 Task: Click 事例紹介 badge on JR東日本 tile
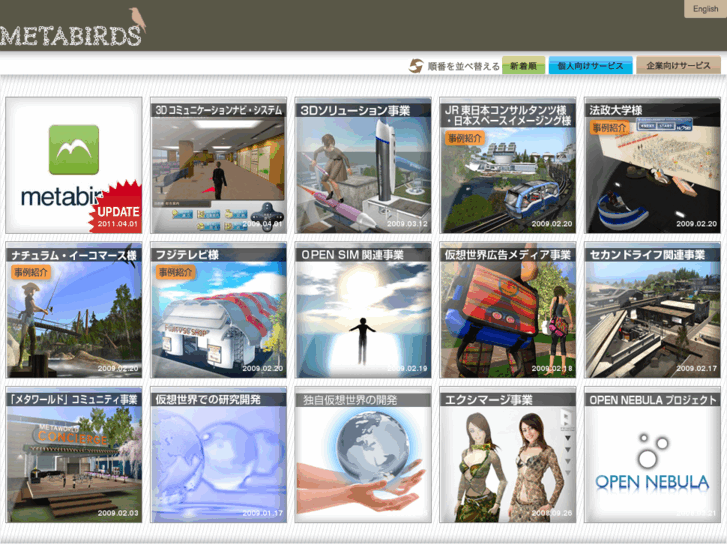(465, 138)
